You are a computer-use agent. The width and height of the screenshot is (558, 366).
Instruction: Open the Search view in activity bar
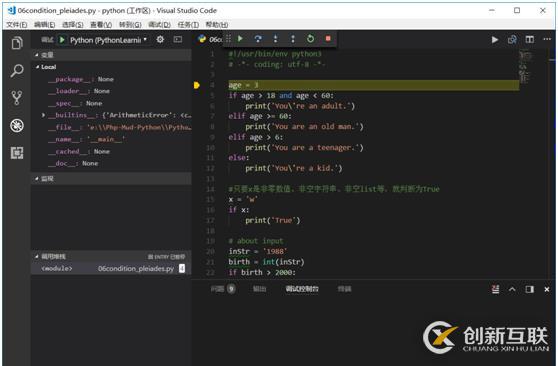coord(17,70)
